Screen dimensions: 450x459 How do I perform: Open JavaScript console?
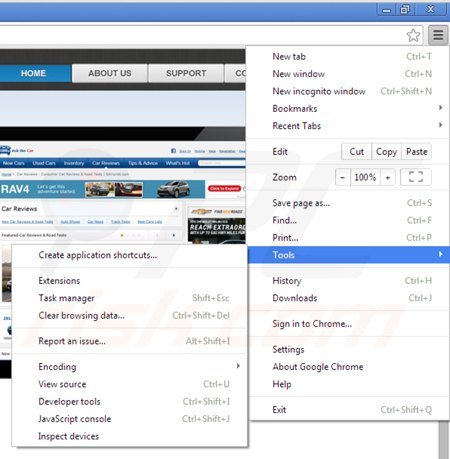point(130,419)
